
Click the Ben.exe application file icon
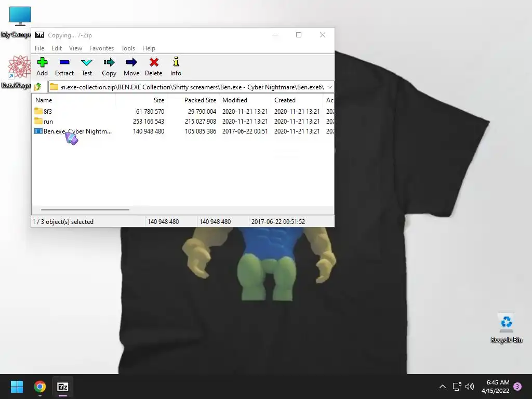[x=38, y=131]
